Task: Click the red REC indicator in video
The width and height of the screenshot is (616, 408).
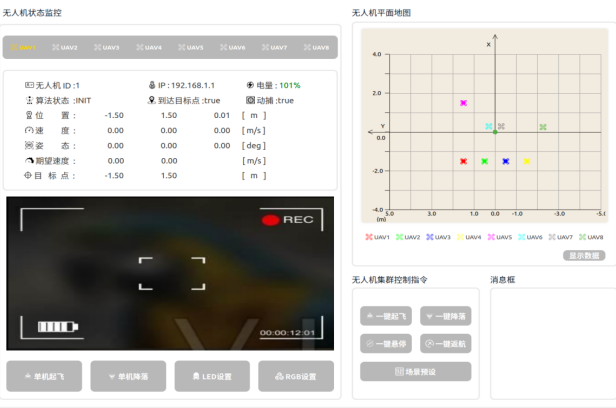Action: point(271,220)
